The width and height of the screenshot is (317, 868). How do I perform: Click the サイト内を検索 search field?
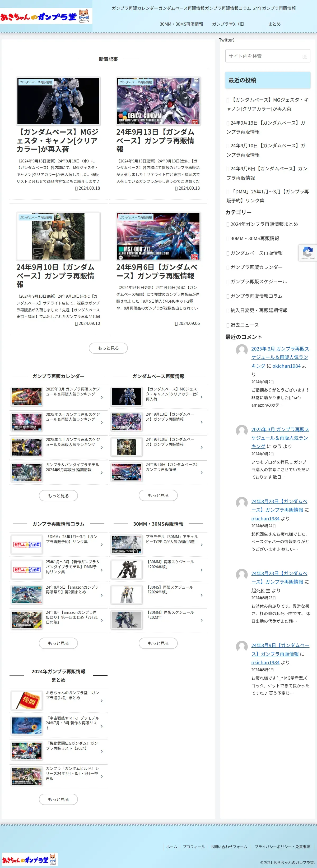268,56
